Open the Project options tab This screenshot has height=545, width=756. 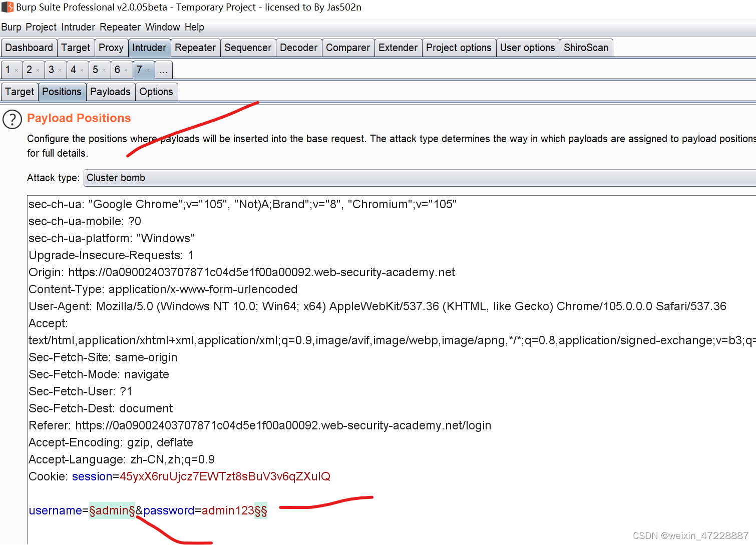[x=459, y=48]
